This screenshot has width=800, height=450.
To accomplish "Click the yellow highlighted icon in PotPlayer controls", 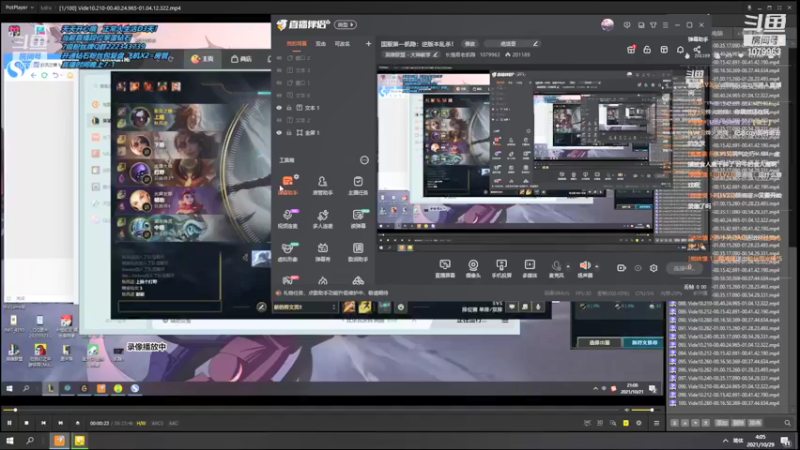I will coord(626,423).
